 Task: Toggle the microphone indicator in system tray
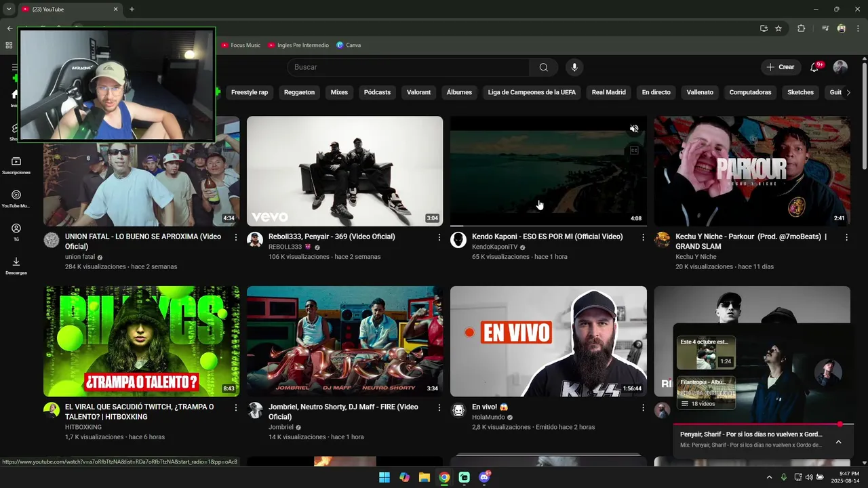783,477
